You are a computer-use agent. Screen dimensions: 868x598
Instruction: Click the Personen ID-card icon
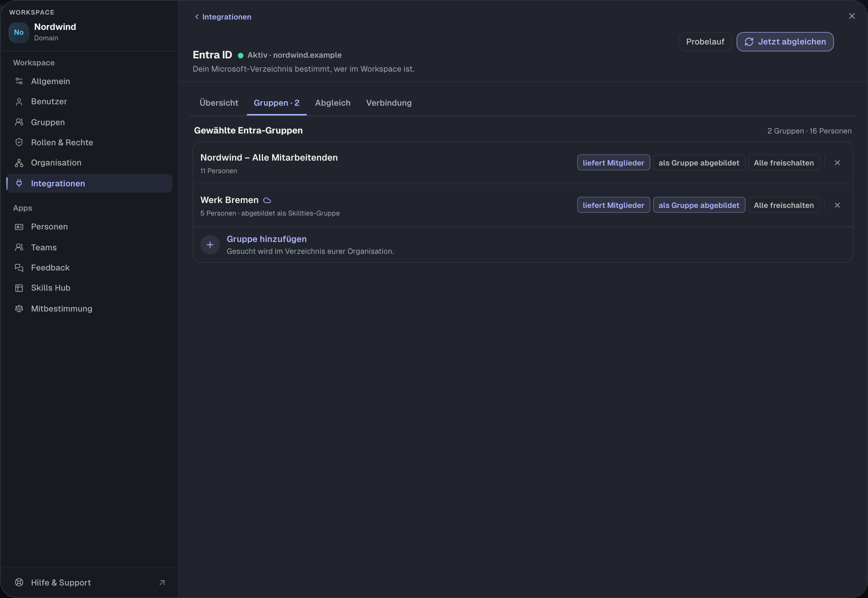point(19,227)
